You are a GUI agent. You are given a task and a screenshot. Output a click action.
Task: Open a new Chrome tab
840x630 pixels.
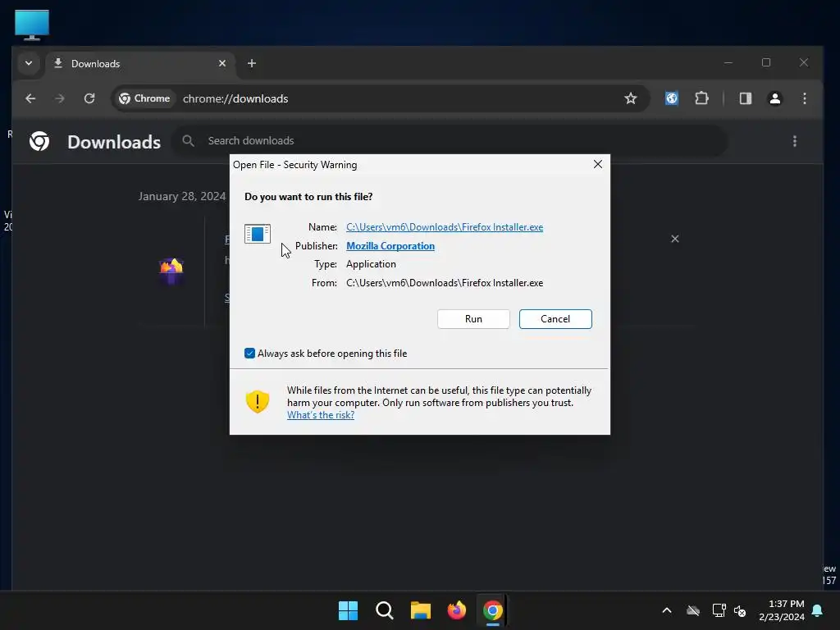[251, 63]
